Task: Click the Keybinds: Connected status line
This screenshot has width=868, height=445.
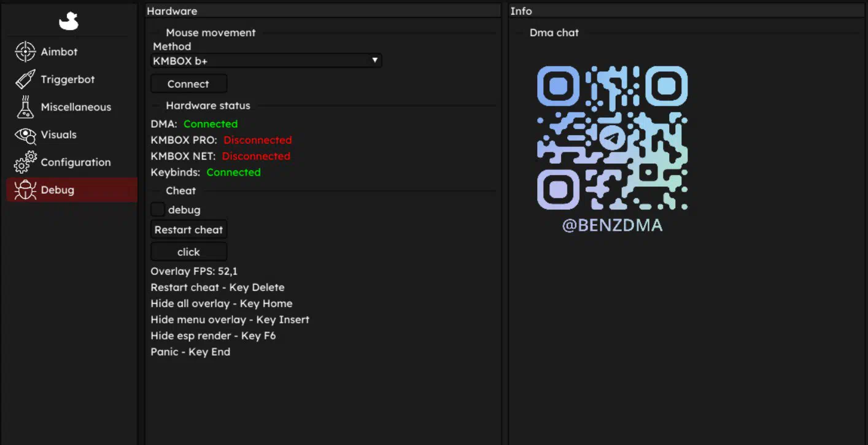Action: (x=206, y=172)
